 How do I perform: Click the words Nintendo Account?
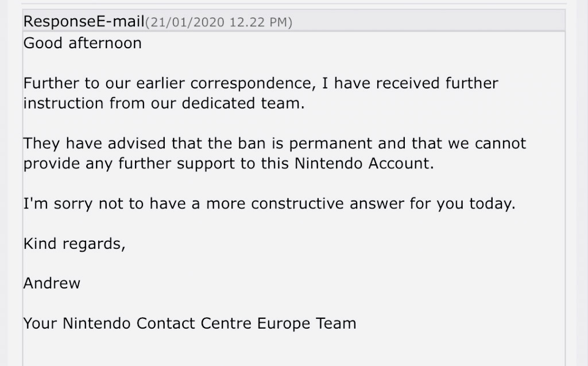pos(364,163)
